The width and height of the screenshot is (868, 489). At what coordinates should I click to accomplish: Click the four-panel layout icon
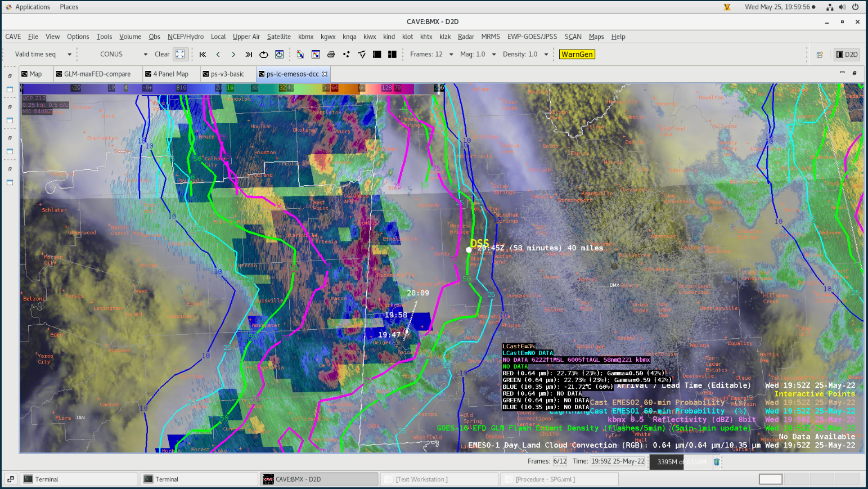[x=392, y=55]
